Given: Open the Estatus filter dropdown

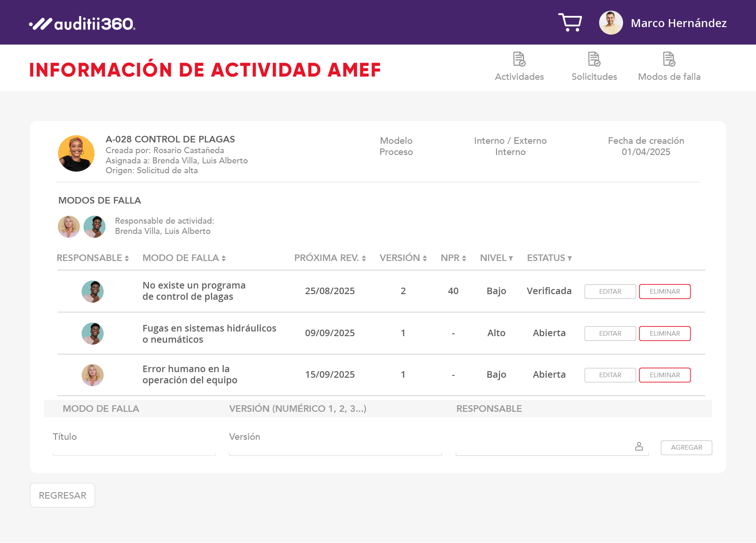Looking at the screenshot, I should coord(549,258).
